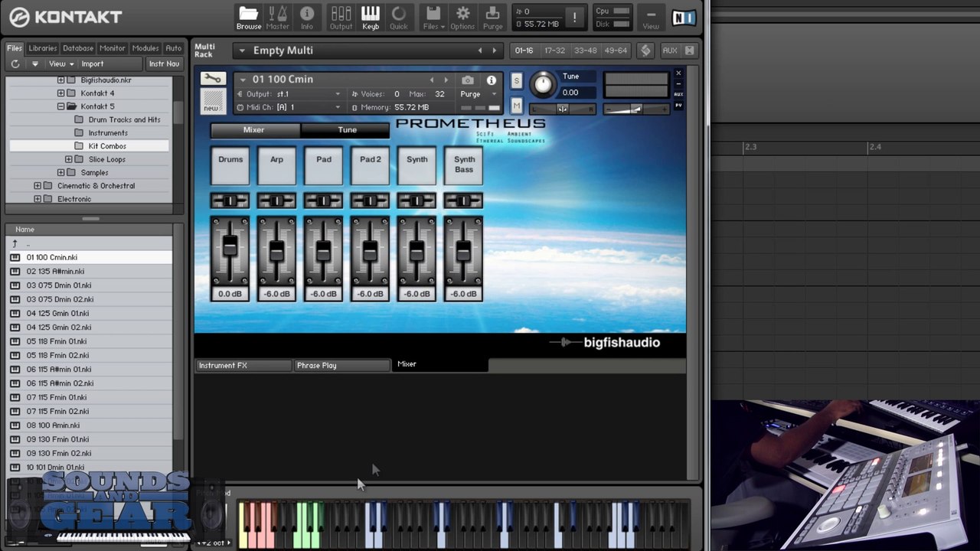This screenshot has width=980, height=551.
Task: Click the eject arrow in Files browser
Action: pyautogui.click(x=34, y=64)
